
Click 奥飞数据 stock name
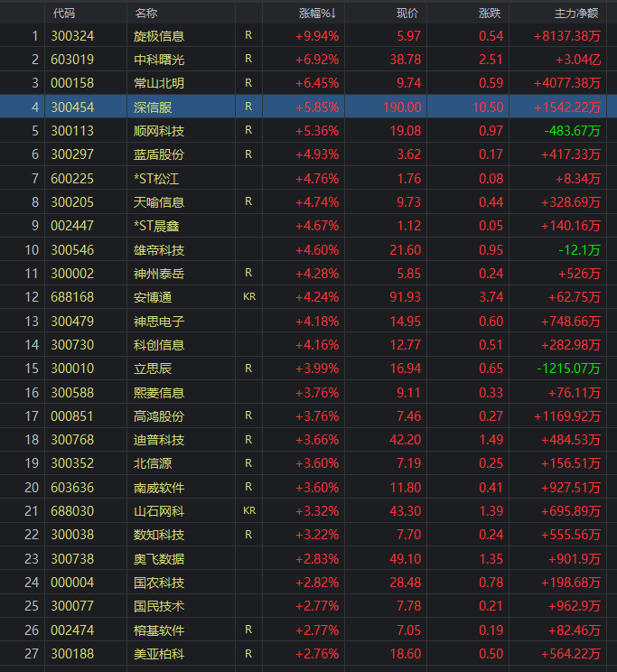(x=159, y=559)
